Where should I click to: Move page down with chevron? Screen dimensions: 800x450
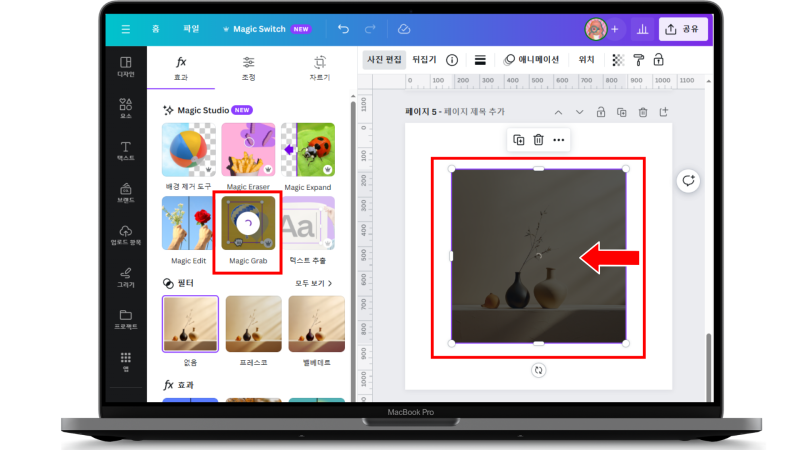pyautogui.click(x=580, y=112)
